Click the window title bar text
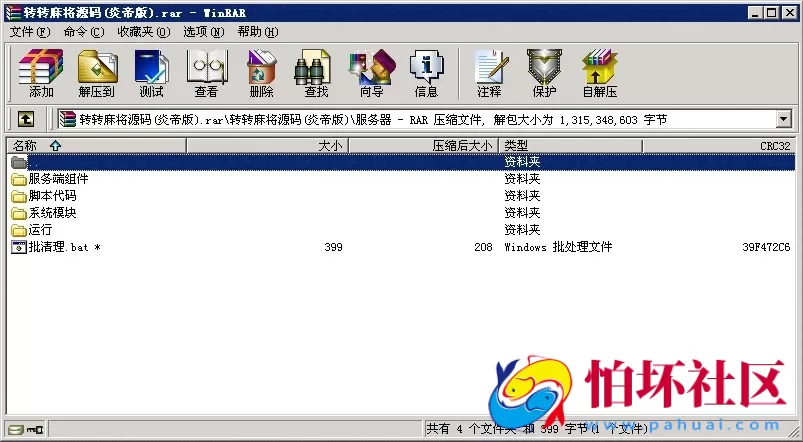The width and height of the screenshot is (803, 442). click(x=135, y=13)
